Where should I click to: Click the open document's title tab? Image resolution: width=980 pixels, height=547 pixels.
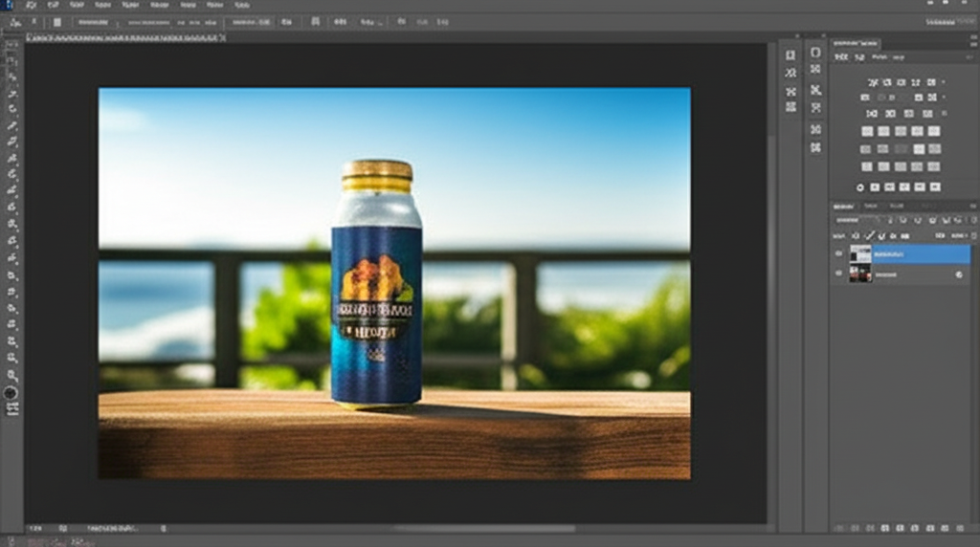click(x=124, y=37)
